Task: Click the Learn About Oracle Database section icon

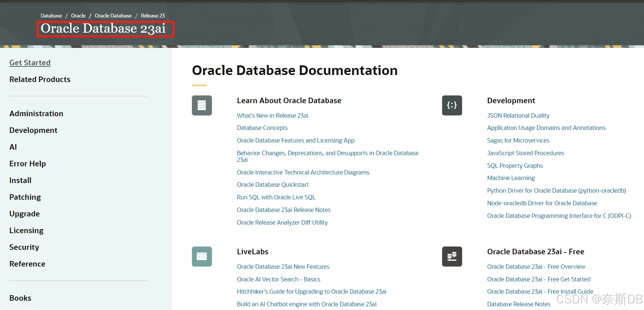Action: pyautogui.click(x=202, y=105)
